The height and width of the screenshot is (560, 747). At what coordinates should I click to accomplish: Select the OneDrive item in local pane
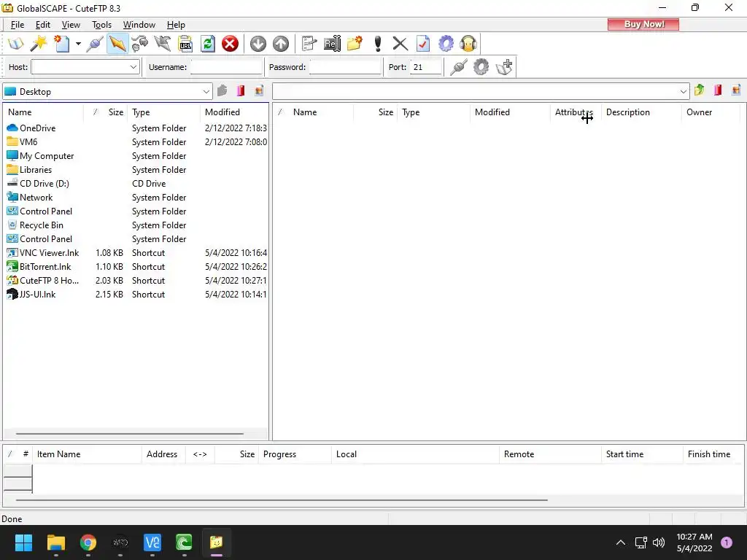coord(31,128)
